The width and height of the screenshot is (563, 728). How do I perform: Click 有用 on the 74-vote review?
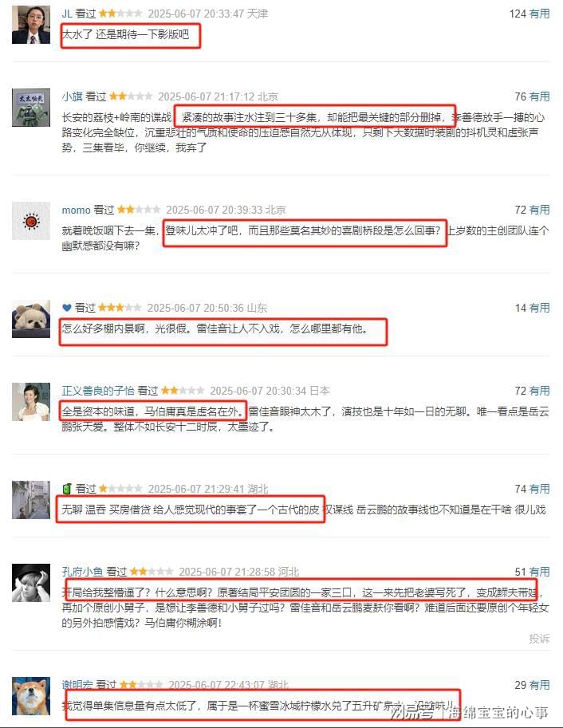pos(539,489)
